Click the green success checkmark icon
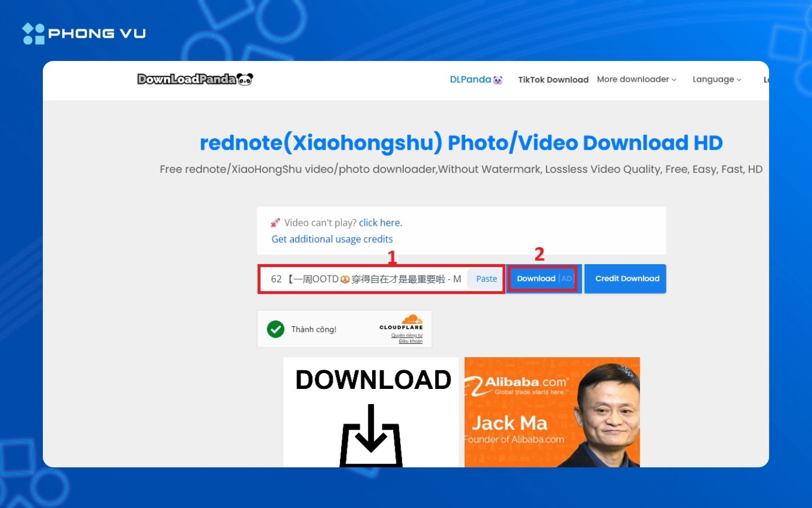This screenshot has width=812, height=508. [275, 329]
